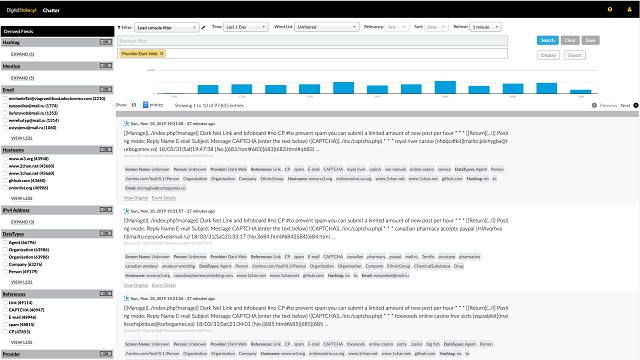Open the yellow alert warning icon

(629, 9)
